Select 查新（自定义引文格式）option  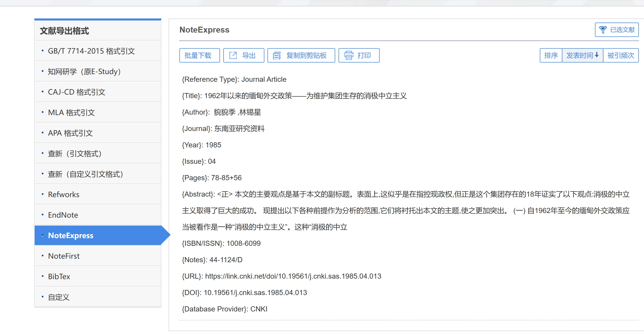(98, 174)
